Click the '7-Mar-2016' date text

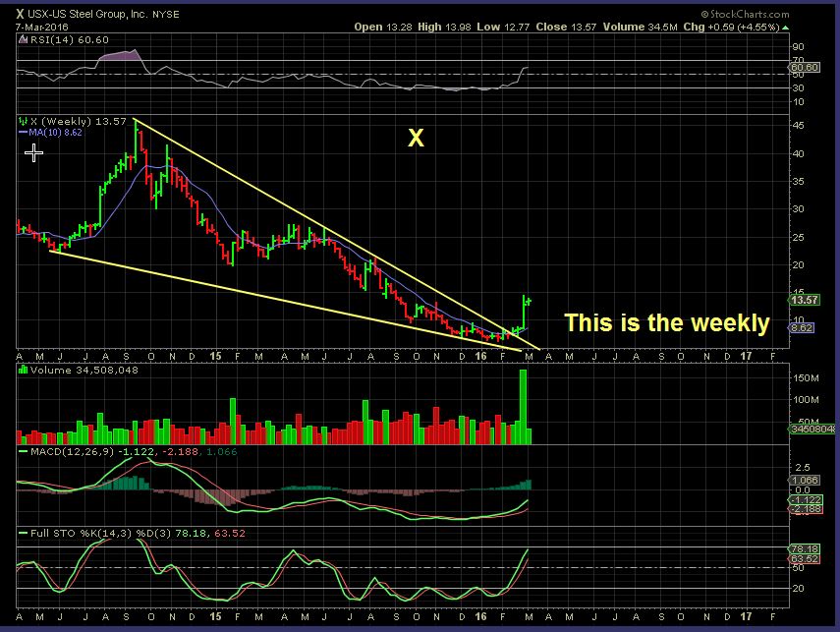click(x=42, y=27)
